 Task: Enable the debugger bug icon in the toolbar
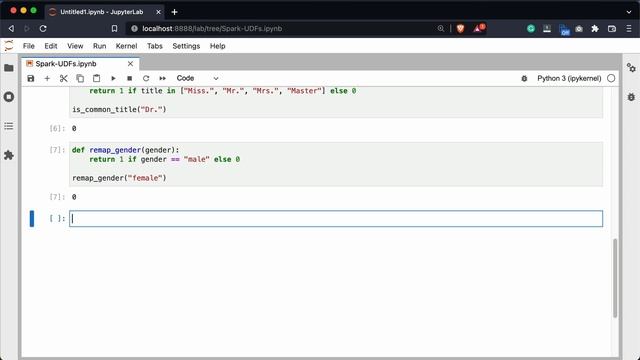[x=524, y=78]
